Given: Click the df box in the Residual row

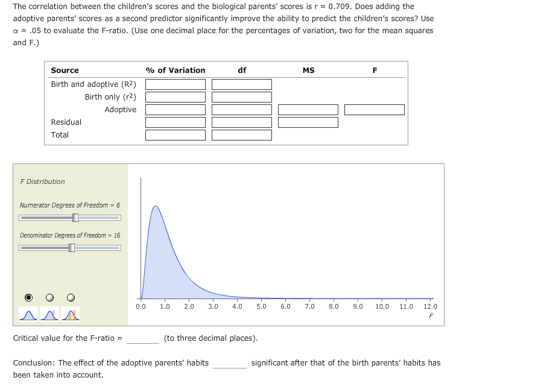Looking at the screenshot, I should (241, 122).
